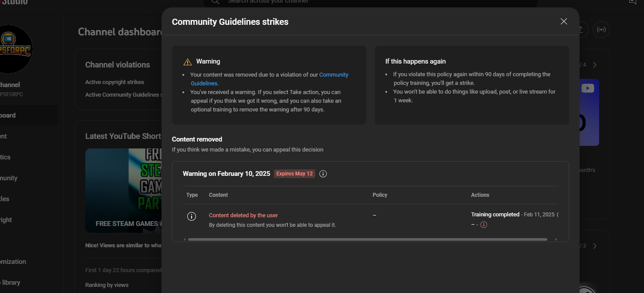Click the yellow Warning triangle icon
The height and width of the screenshot is (293, 644).
[188, 62]
